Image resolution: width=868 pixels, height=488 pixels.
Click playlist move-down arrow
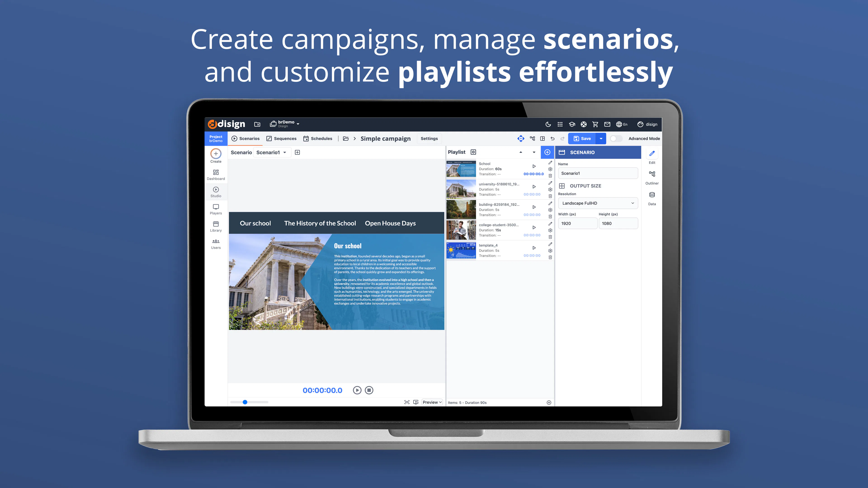click(x=534, y=152)
